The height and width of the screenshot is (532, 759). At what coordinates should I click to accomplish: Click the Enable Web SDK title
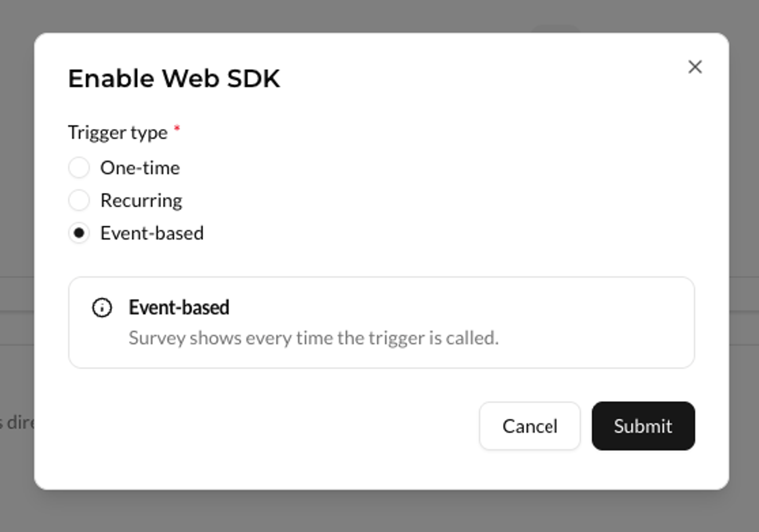point(174,79)
